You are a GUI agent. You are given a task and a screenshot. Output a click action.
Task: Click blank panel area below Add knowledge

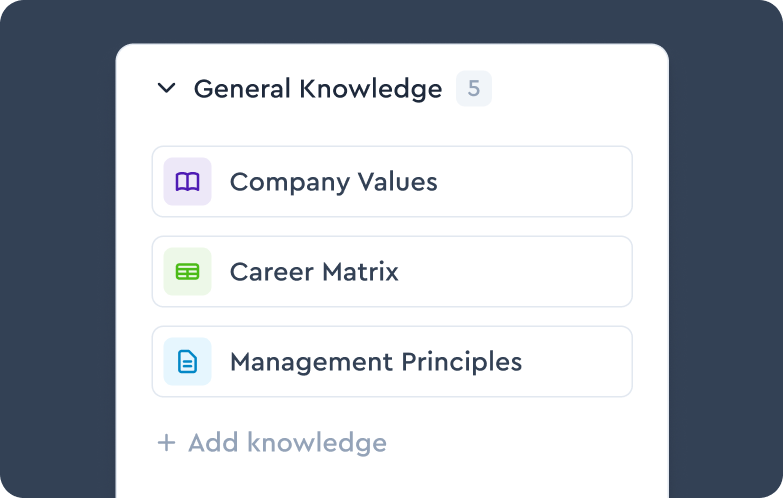pyautogui.click(x=390, y=480)
